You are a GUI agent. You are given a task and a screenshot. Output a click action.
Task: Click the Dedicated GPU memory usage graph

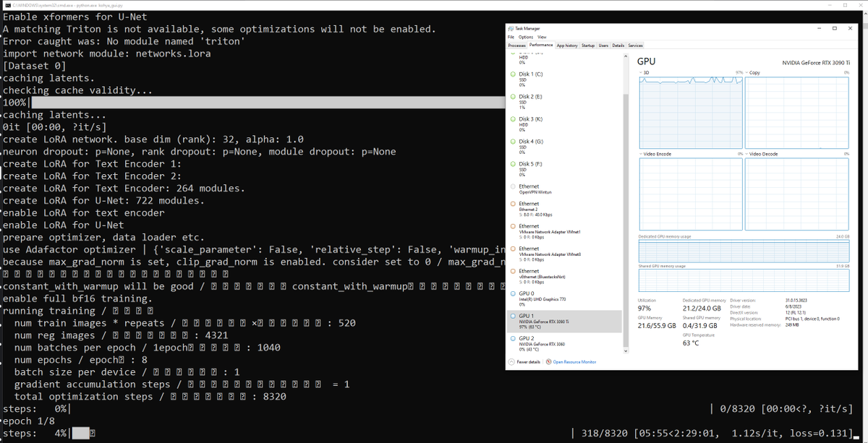744,251
